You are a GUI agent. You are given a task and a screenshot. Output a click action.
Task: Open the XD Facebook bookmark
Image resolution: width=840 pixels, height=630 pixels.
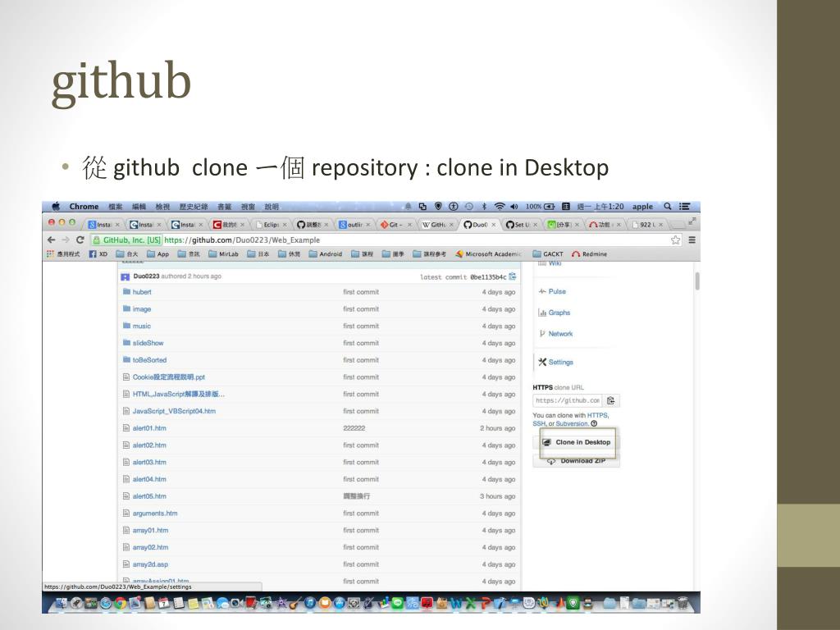(98, 254)
